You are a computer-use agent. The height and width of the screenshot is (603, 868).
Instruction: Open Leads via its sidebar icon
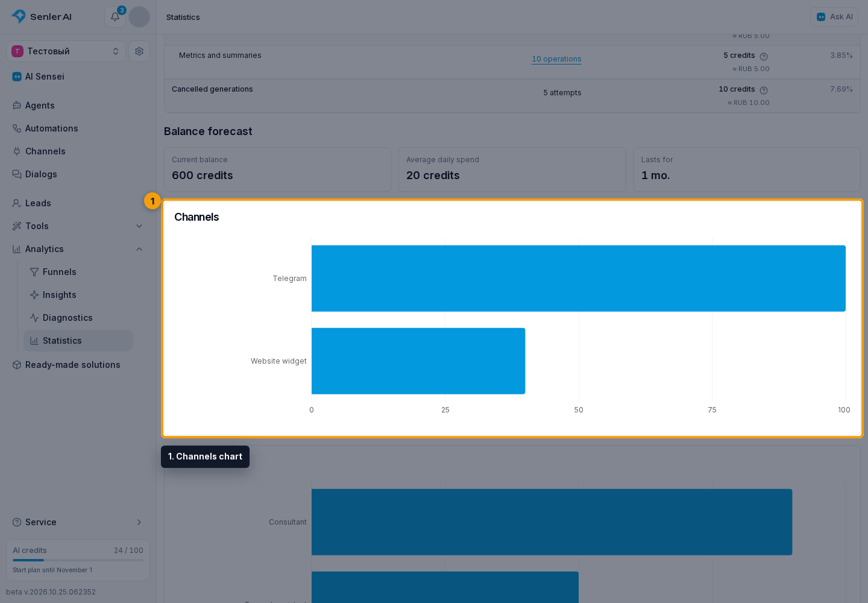pyautogui.click(x=17, y=203)
